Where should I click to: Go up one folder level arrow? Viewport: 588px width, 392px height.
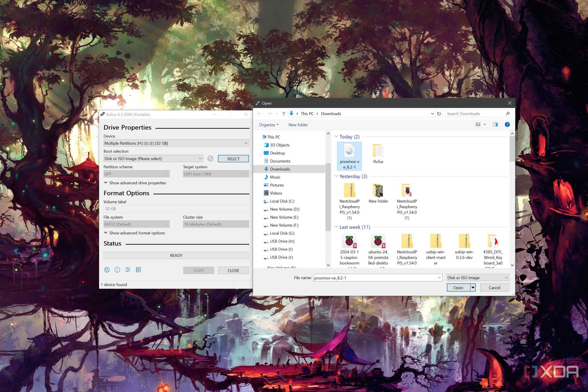[284, 114]
